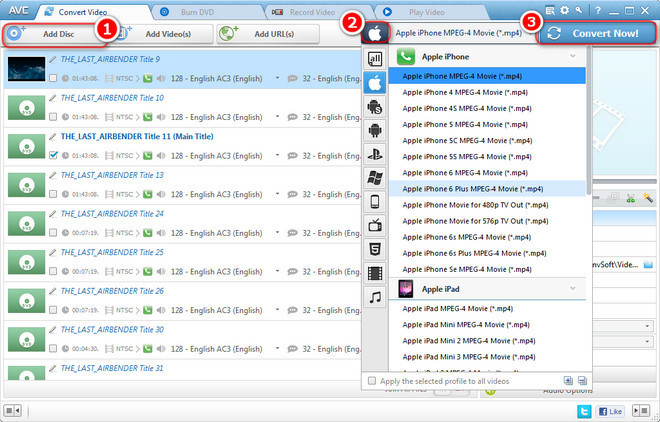660x422 pixels.
Task: Select the PlayStation category icon
Action: 375,154
